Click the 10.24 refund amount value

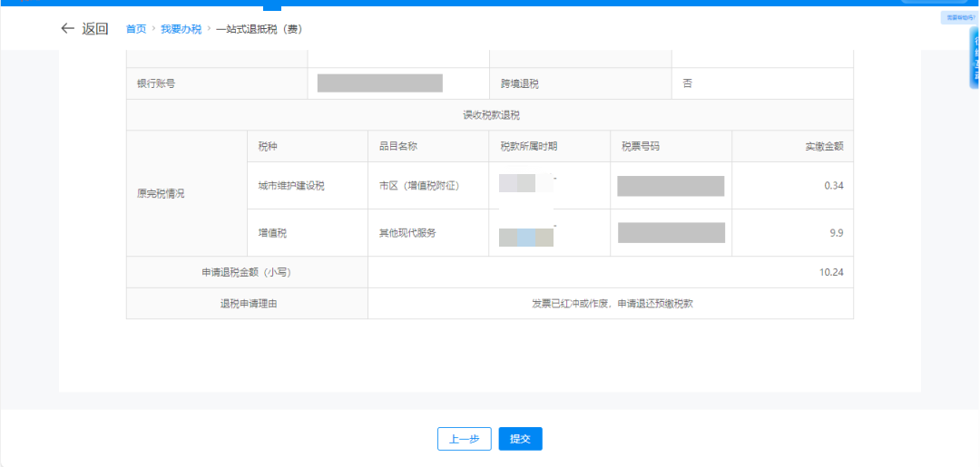pyautogui.click(x=832, y=272)
